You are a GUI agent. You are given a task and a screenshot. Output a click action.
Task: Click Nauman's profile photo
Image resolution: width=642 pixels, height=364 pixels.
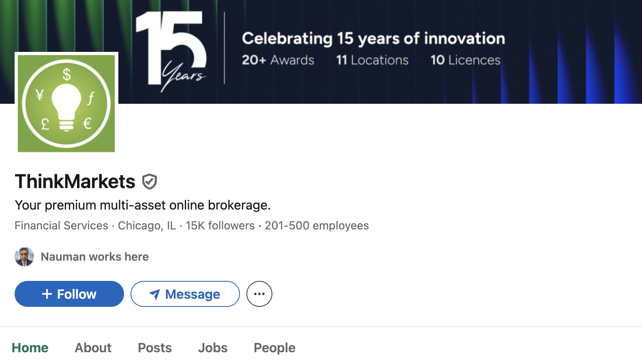point(24,257)
